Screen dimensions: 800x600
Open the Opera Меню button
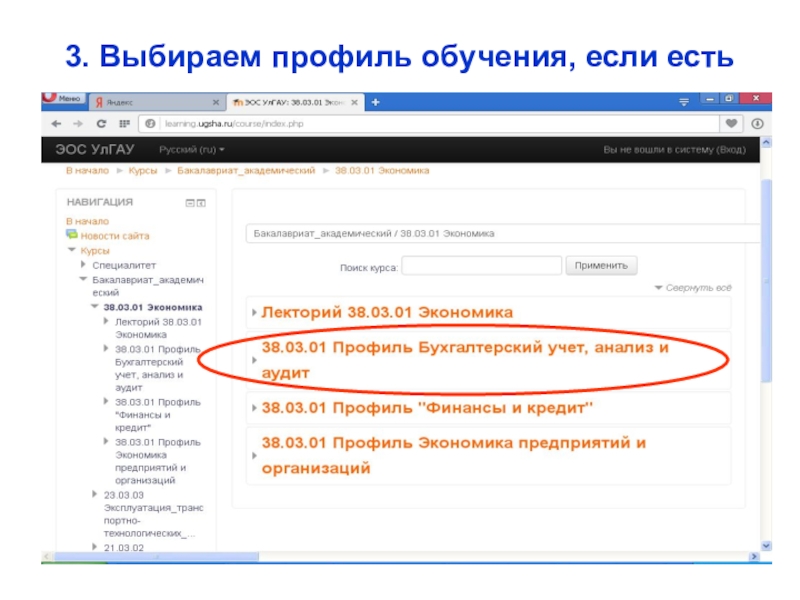[x=62, y=99]
